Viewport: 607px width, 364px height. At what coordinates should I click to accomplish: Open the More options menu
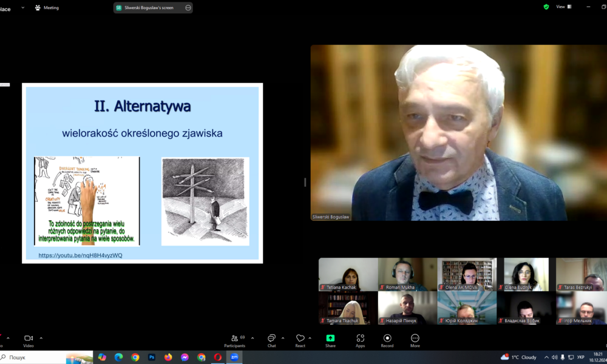[415, 341]
